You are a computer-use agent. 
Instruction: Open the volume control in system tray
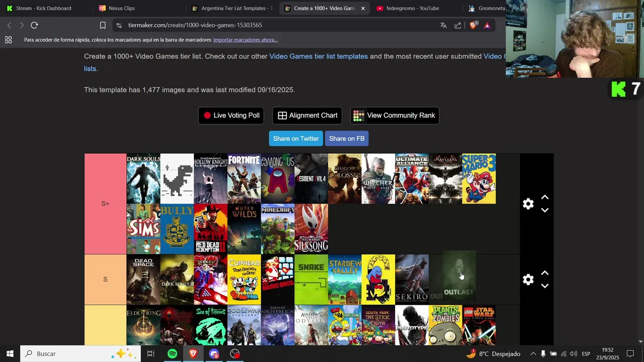click(574, 354)
